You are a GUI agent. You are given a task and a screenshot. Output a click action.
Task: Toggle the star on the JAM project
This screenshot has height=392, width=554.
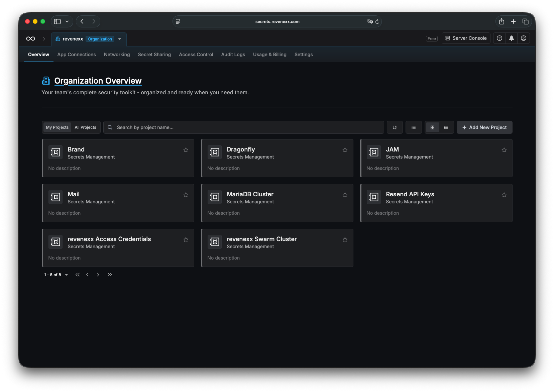click(504, 150)
